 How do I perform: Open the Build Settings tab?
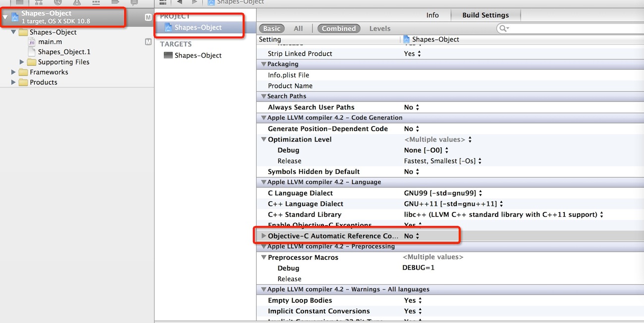pyautogui.click(x=485, y=15)
